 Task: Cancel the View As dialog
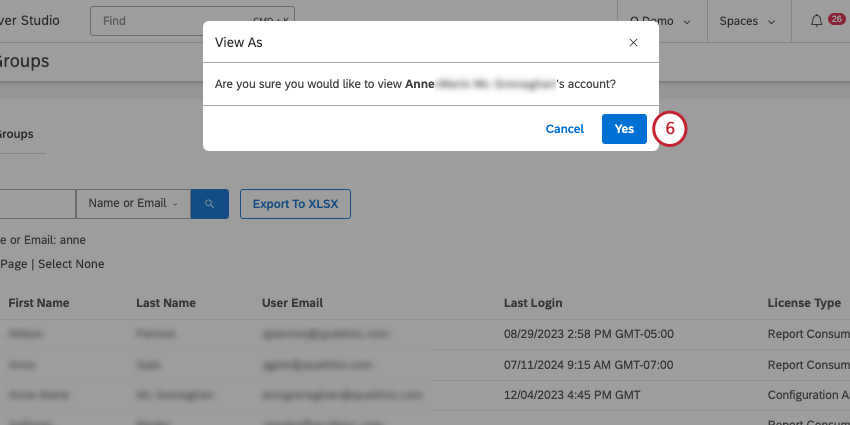565,129
